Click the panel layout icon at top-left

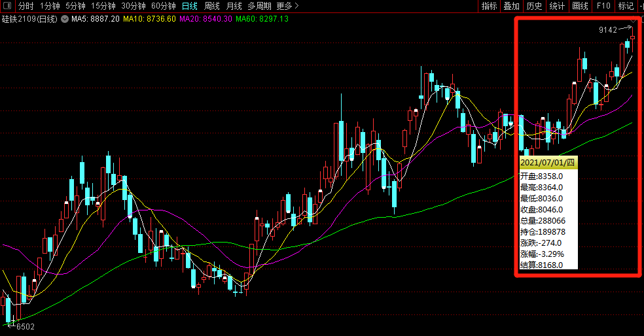tap(7, 6)
